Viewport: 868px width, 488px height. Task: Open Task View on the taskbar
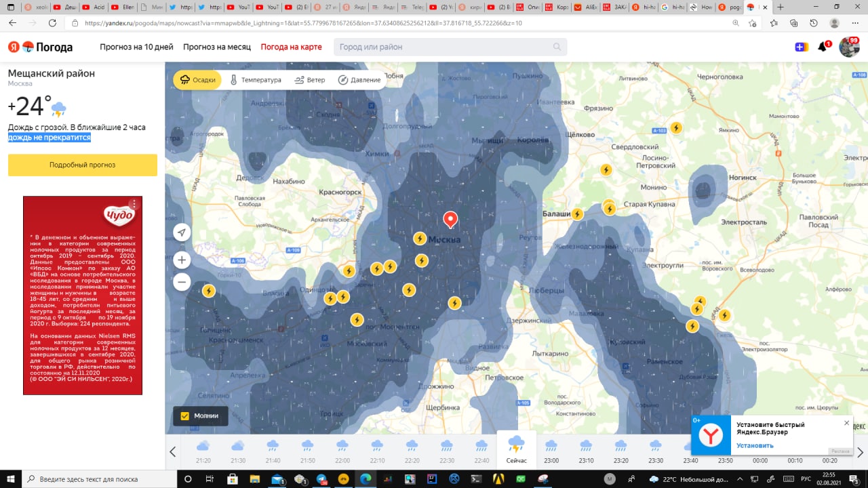click(210, 479)
